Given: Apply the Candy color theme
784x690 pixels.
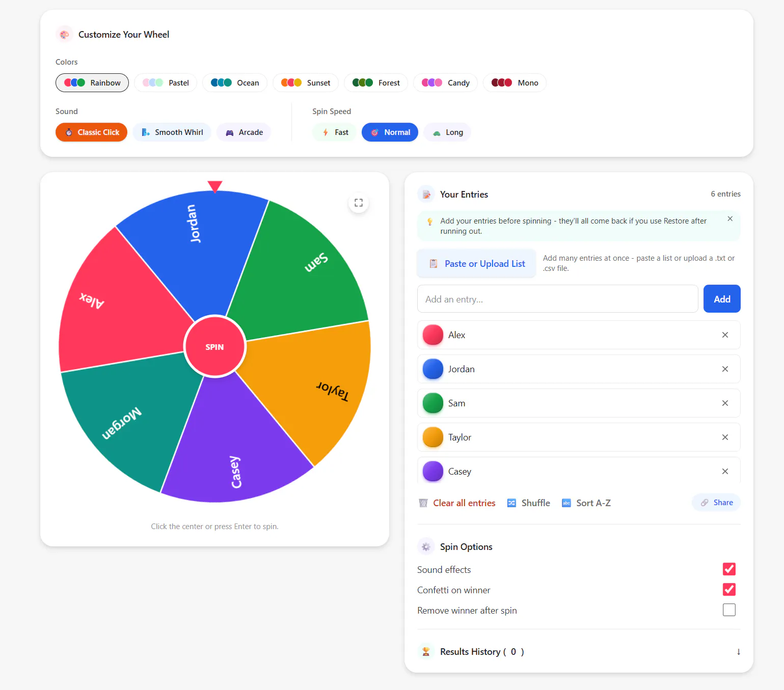Looking at the screenshot, I should (x=445, y=82).
